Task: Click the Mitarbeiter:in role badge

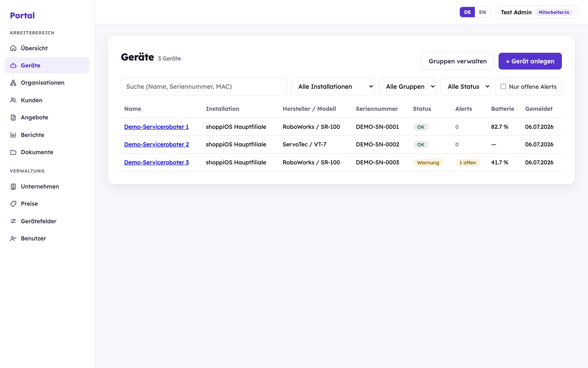Action: (x=554, y=12)
